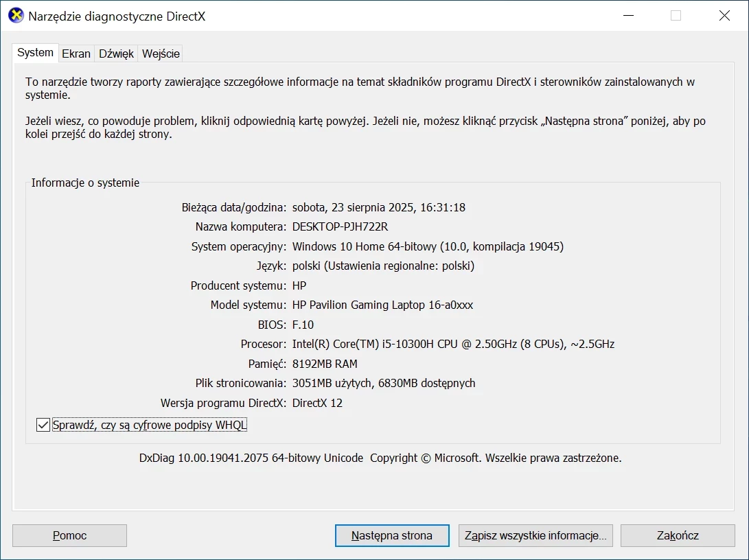749x560 pixels.
Task: Click the 8192MB RAM memory value
Action: point(325,364)
